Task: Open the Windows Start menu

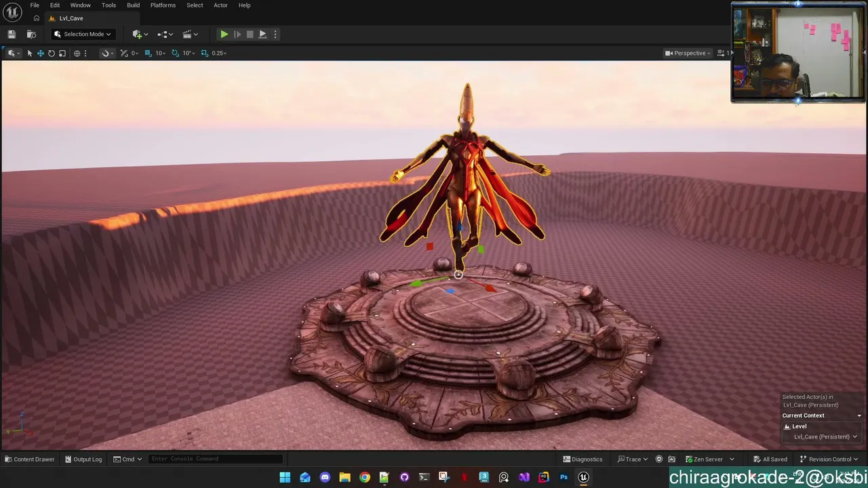Action: coord(285,477)
